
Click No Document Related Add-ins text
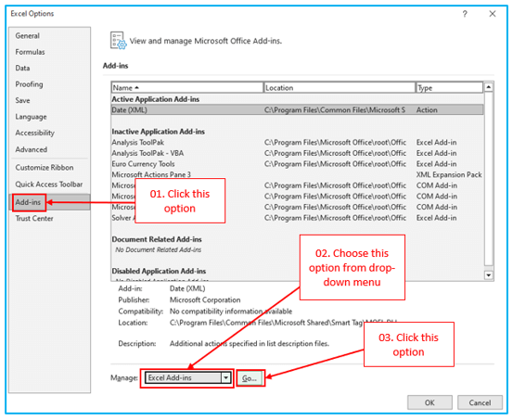coord(159,250)
